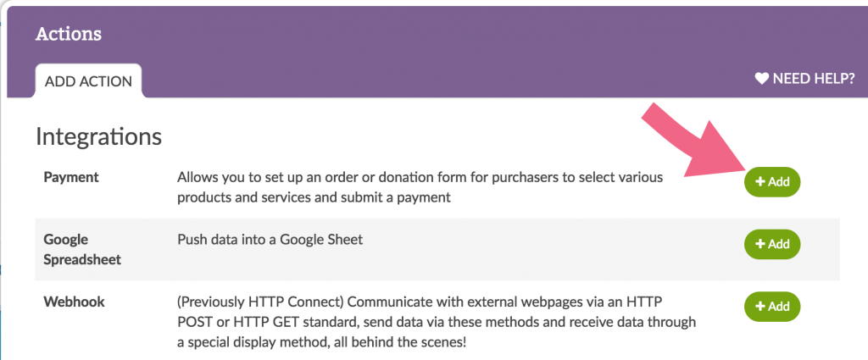868x360 pixels.
Task: Select the ADD ACTION tab
Action: pyautogui.click(x=88, y=81)
